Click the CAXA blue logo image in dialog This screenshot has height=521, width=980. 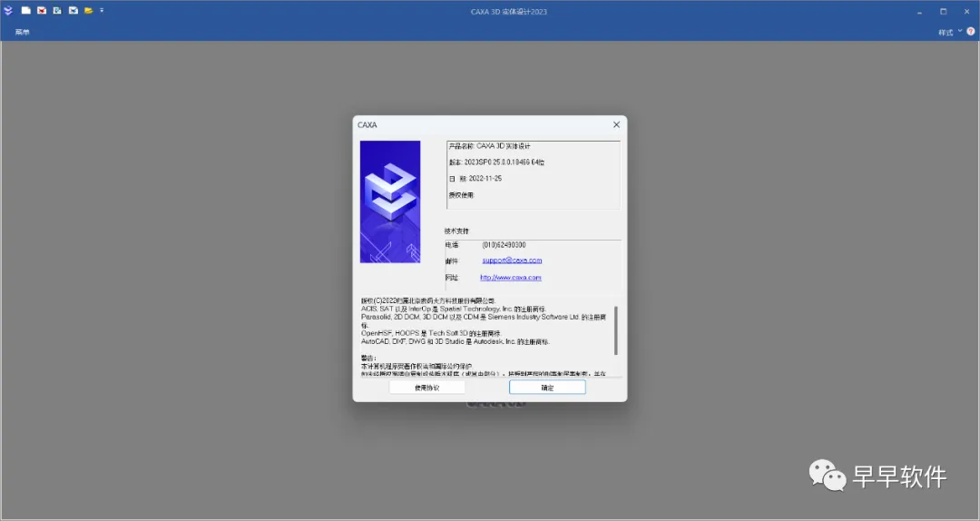tap(390, 202)
